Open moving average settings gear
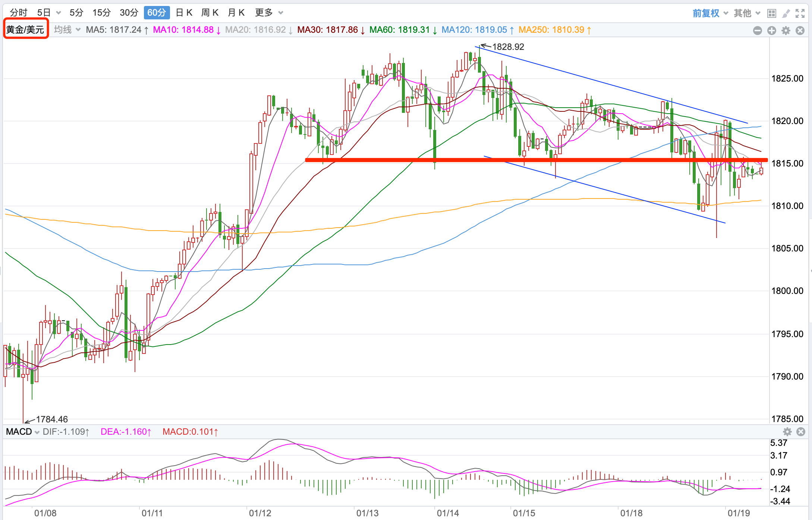The height and width of the screenshot is (520, 812). 786,31
